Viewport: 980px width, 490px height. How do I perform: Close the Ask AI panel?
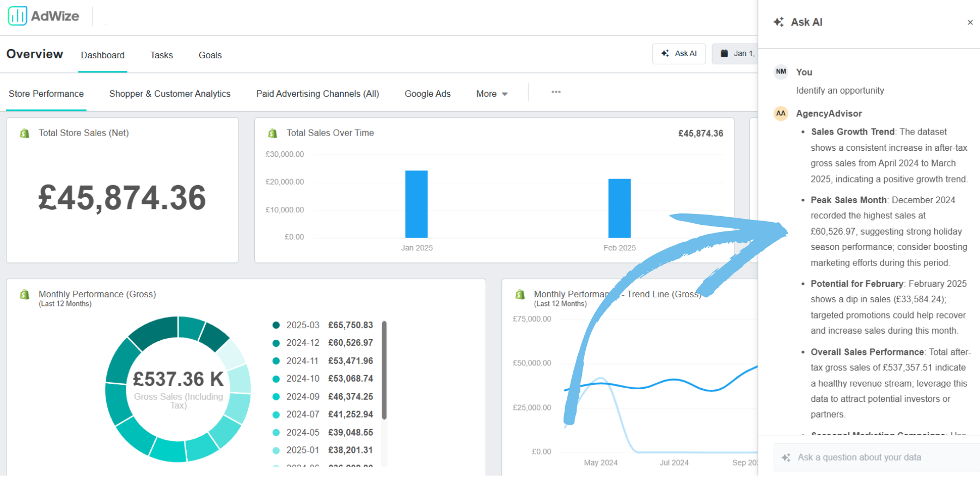(970, 22)
